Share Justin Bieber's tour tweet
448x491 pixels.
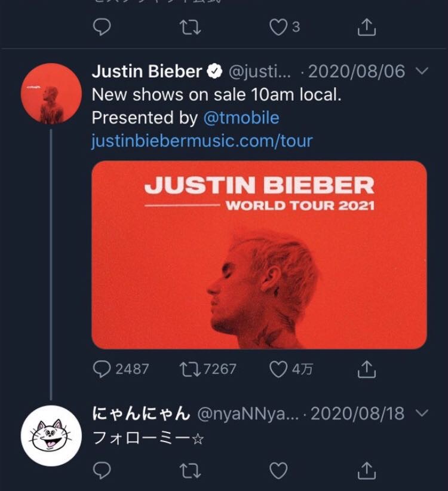coord(366,370)
